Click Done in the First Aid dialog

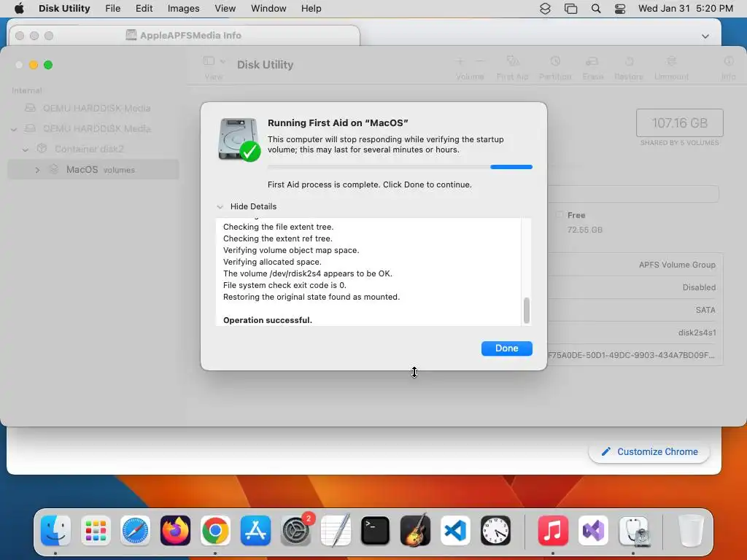tap(506, 348)
